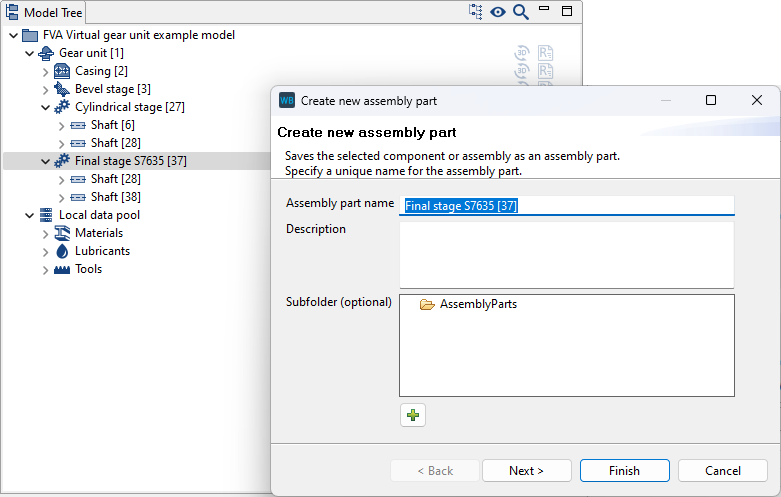Click inside the Description text area
Screen dimensions: 781x497
click(566, 254)
